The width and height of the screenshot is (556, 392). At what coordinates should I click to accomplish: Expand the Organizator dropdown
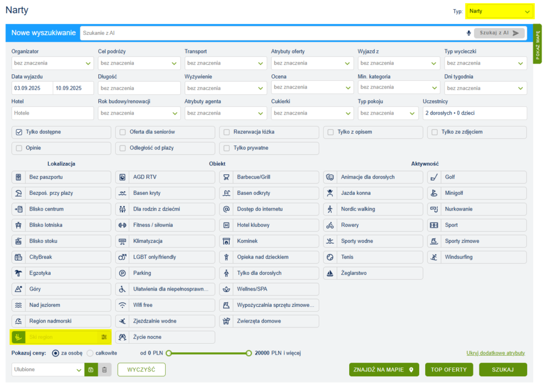[52, 64]
